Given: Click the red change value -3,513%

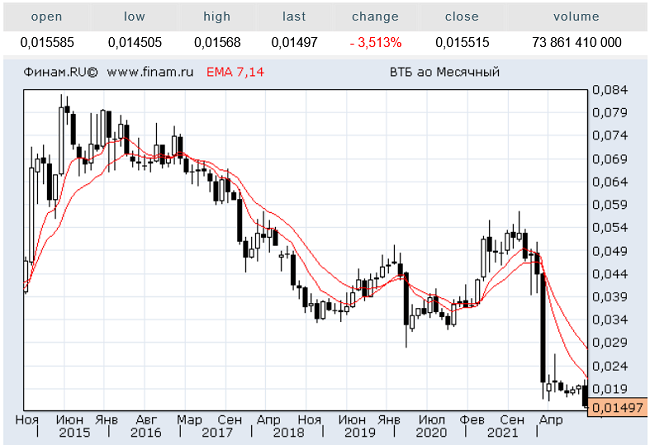Looking at the screenshot, I should [376, 42].
